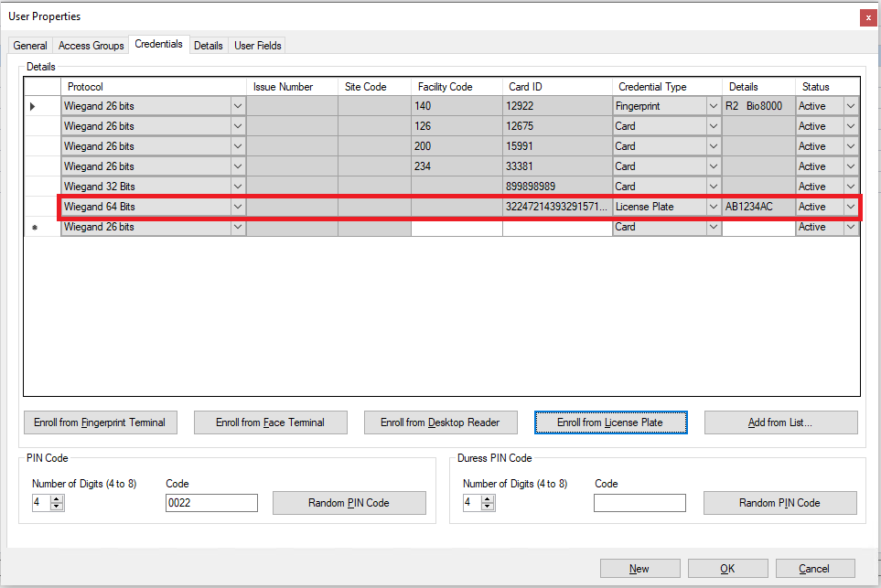The image size is (881, 588).
Task: Expand Protocol dropdown for Card ID 15991
Action: (x=238, y=146)
